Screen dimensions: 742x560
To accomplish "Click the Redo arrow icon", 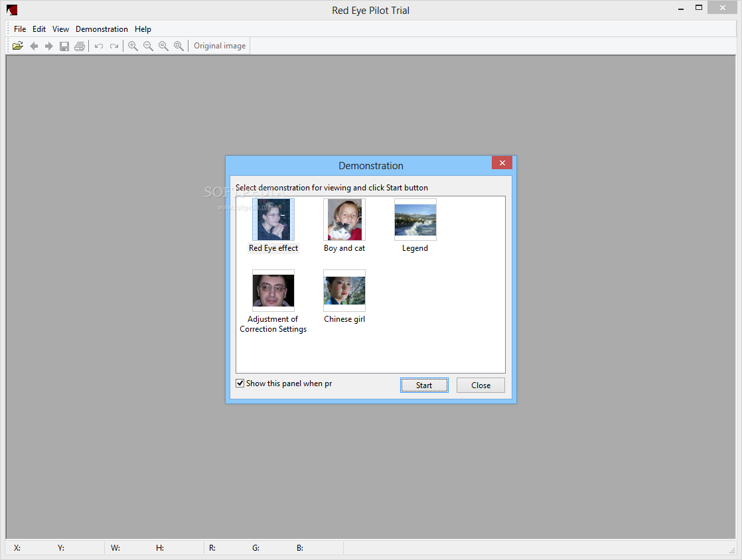I will click(114, 46).
